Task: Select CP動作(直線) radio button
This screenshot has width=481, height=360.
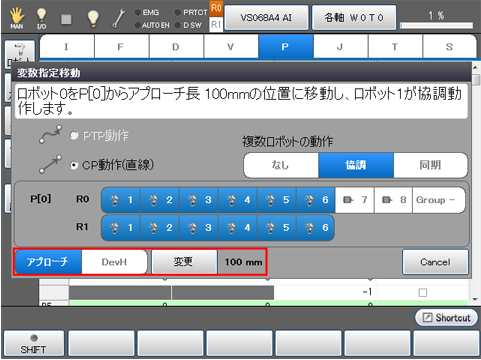Action: tap(74, 165)
